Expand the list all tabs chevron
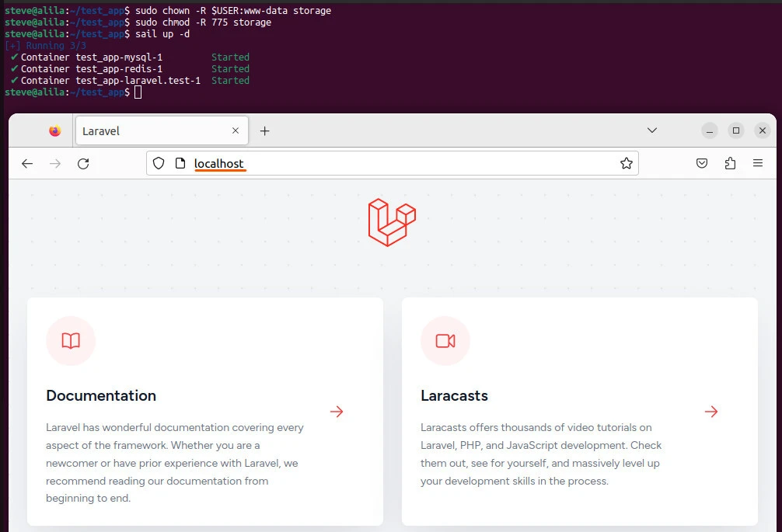 point(652,130)
